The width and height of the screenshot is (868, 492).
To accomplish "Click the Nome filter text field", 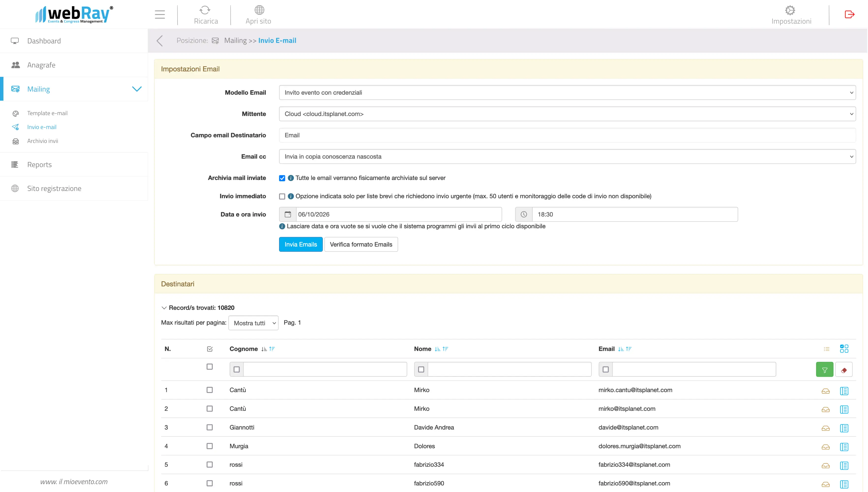I will pyautogui.click(x=509, y=369).
